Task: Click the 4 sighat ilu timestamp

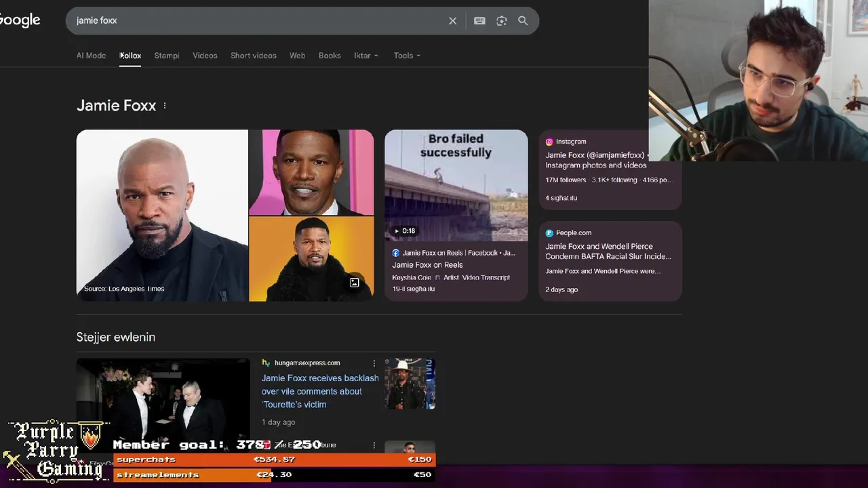Action: click(561, 198)
